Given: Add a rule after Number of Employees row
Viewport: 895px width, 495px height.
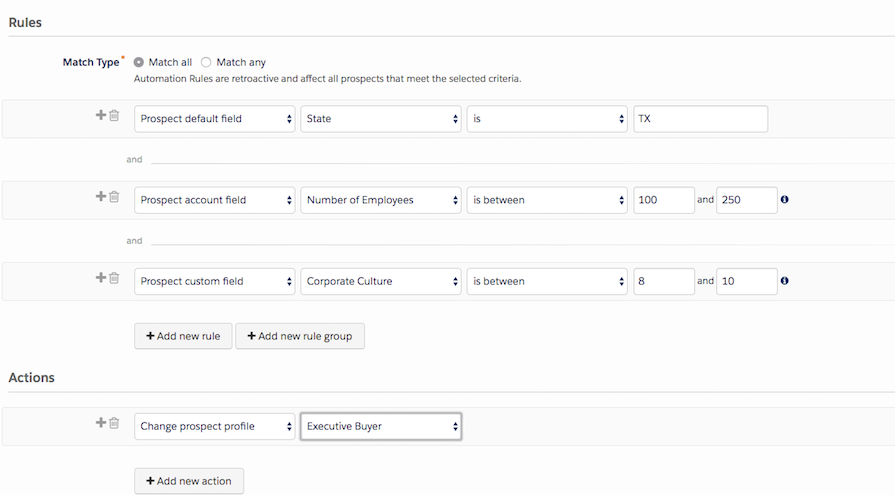Looking at the screenshot, I should click(100, 196).
